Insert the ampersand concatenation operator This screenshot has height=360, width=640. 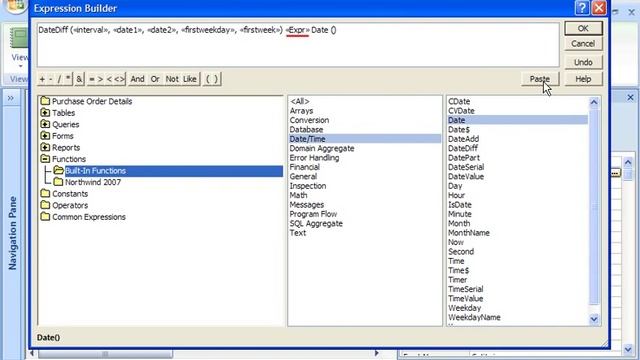79,79
